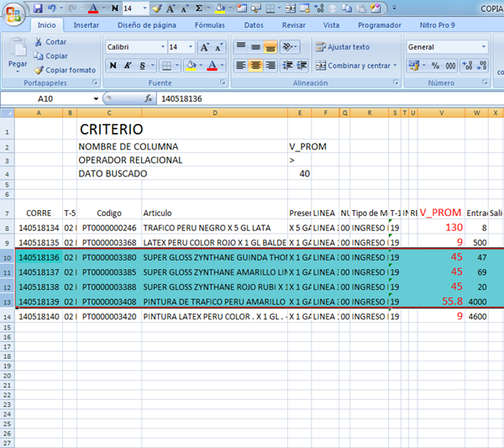The height and width of the screenshot is (448, 504).
Task: Toggle center horizontal alignment
Action: 255,66
